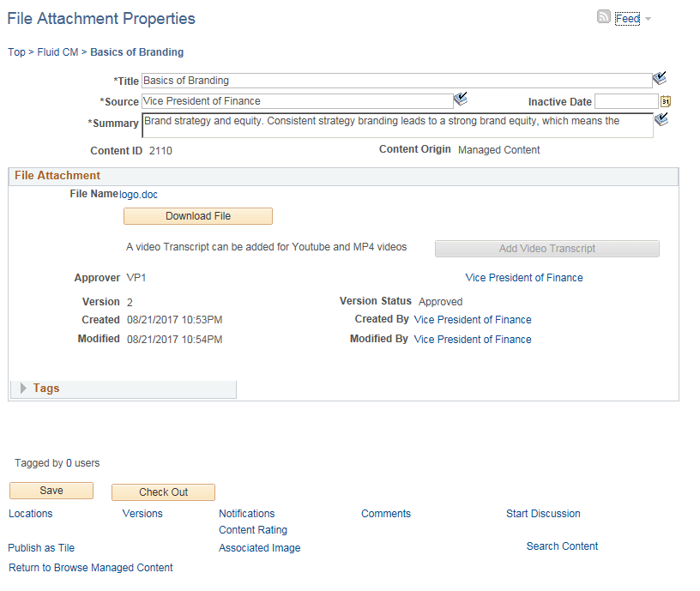
Task: Open the Inactive Date calendar picker
Action: point(667,102)
